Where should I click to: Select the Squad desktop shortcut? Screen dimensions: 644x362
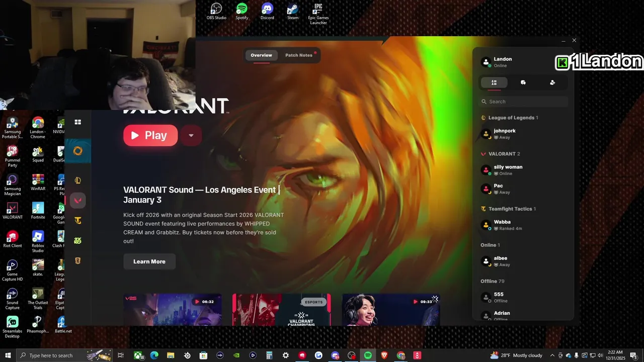coord(38,154)
